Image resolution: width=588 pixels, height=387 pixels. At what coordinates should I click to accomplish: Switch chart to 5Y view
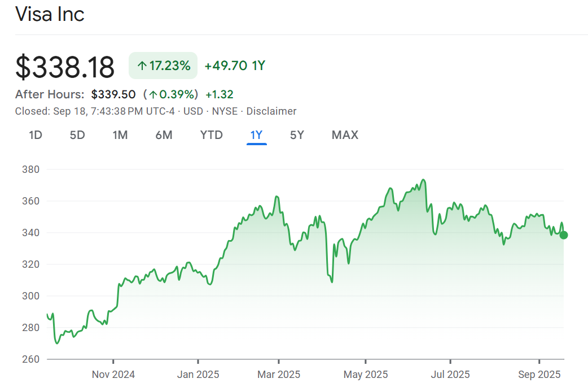(x=297, y=135)
